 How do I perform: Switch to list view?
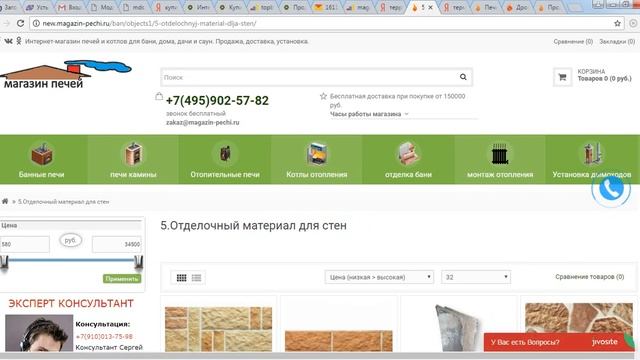(196, 278)
